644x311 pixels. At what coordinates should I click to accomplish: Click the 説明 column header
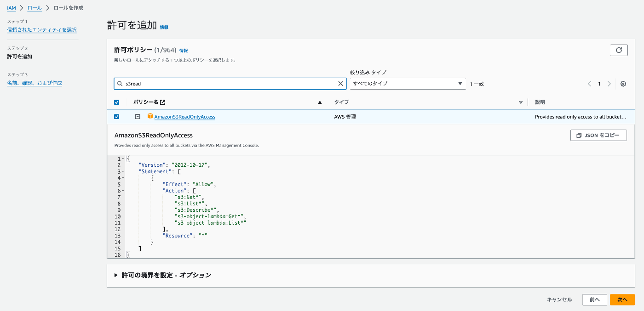coord(540,102)
